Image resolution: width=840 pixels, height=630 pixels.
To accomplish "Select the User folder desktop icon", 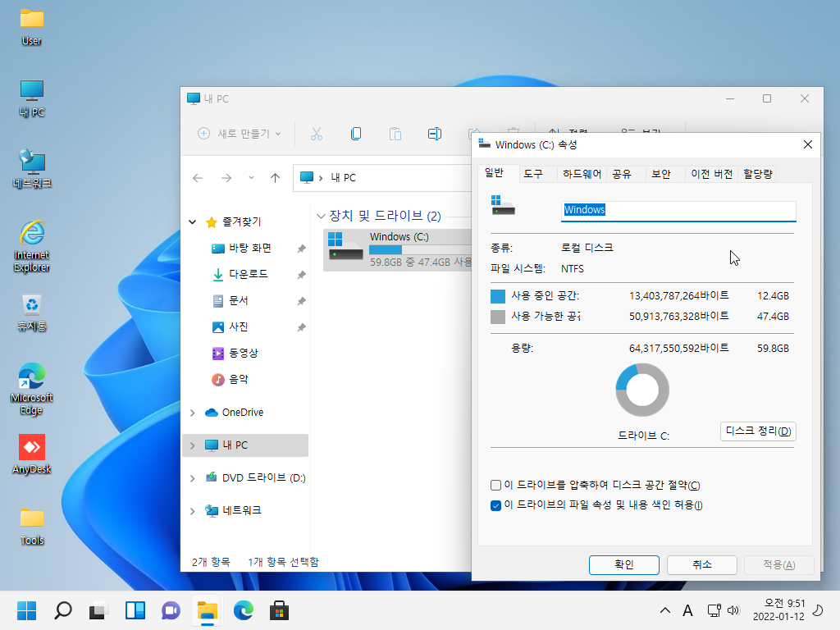I will (x=32, y=27).
